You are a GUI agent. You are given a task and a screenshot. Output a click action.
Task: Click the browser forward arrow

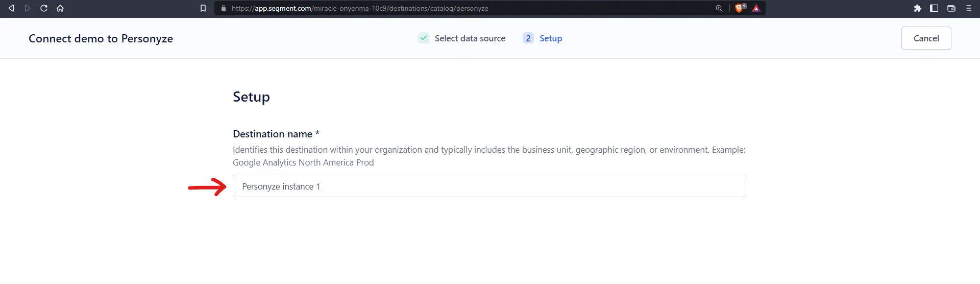coord(28,8)
